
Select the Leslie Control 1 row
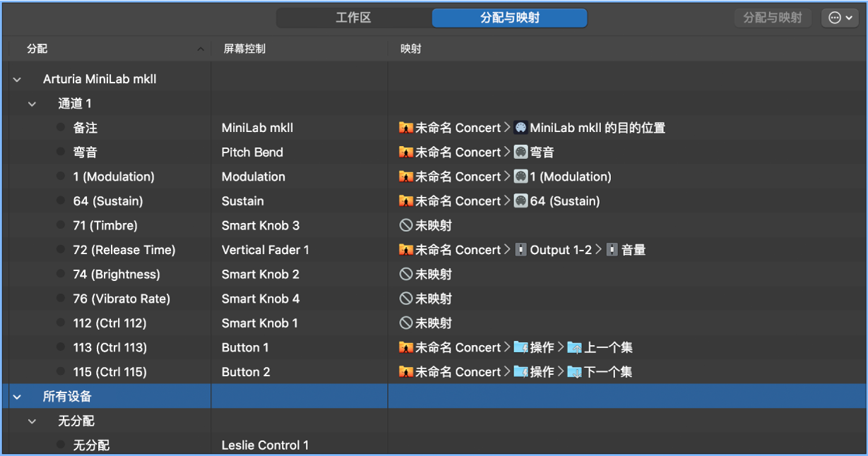click(x=265, y=445)
